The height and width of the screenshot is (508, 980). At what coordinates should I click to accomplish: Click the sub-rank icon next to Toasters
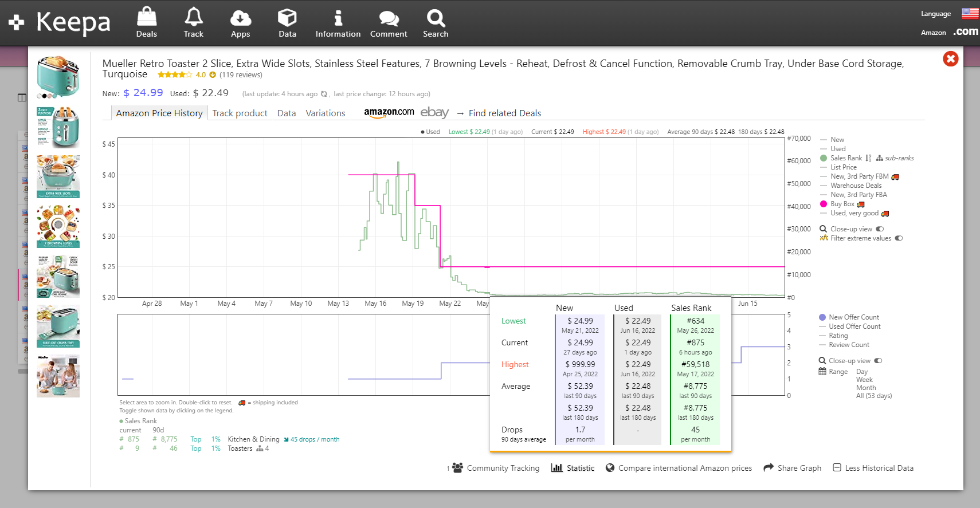[x=260, y=448]
